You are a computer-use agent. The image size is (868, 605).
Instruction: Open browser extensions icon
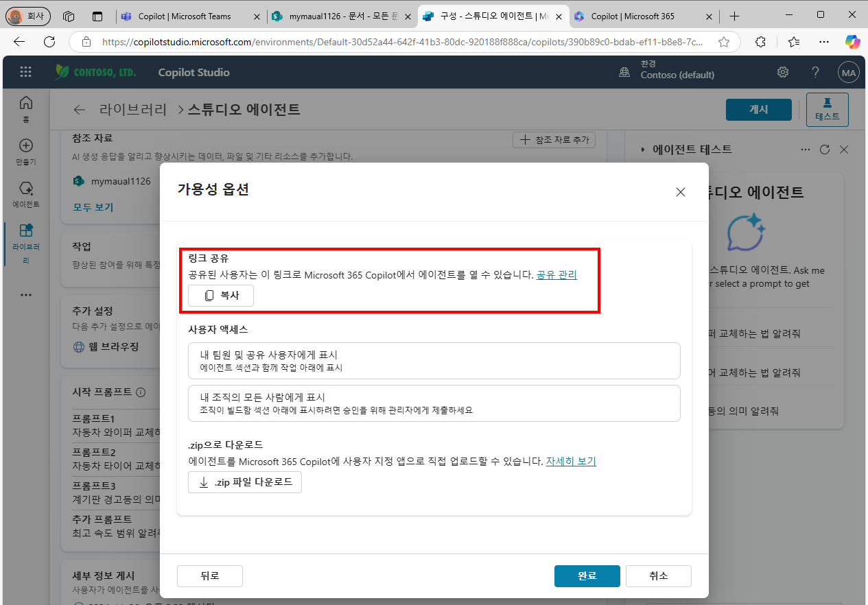click(x=760, y=42)
